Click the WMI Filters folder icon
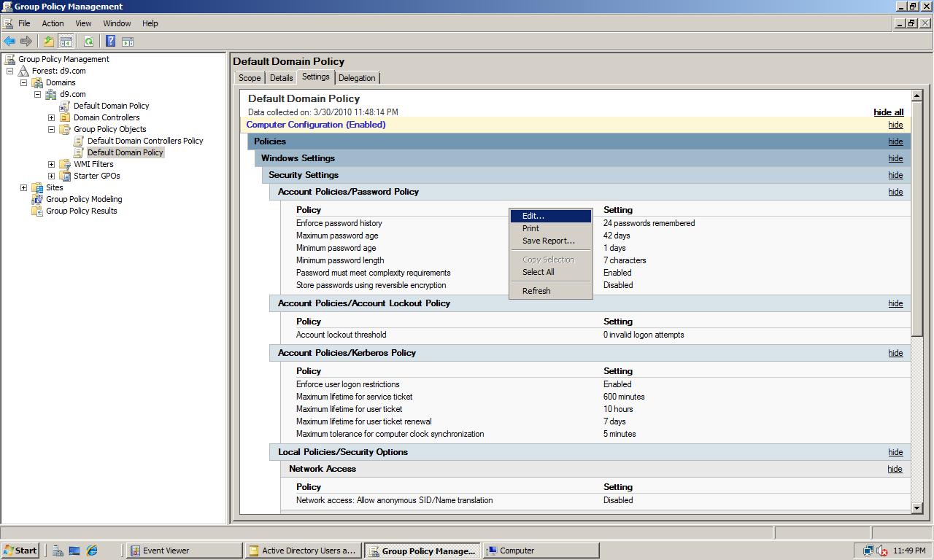The height and width of the screenshot is (560, 934). [65, 164]
